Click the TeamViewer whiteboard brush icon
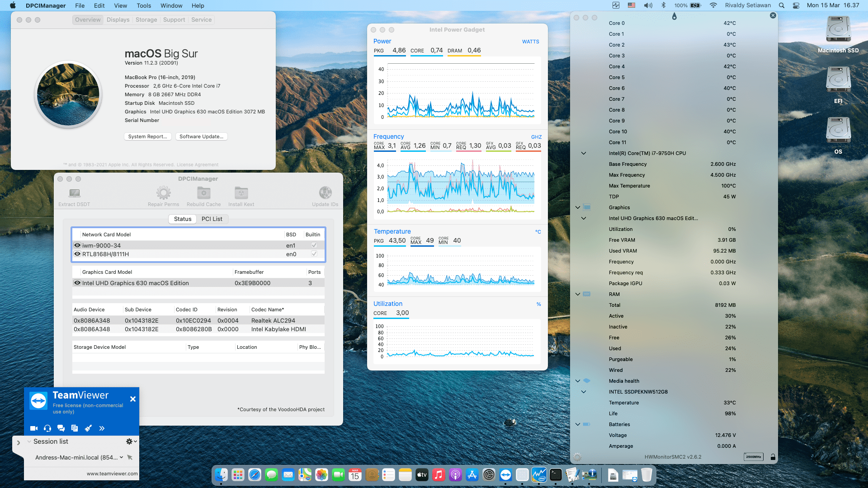The image size is (868, 488). click(88, 428)
